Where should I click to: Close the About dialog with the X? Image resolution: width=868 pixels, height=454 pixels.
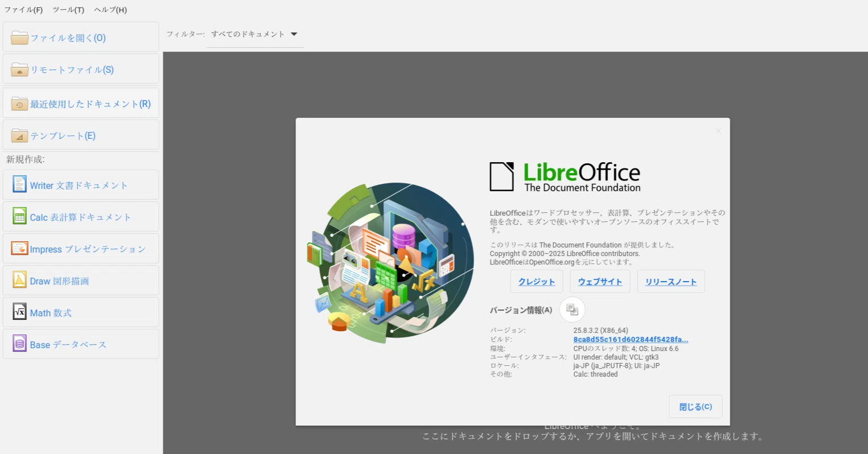pyautogui.click(x=718, y=131)
